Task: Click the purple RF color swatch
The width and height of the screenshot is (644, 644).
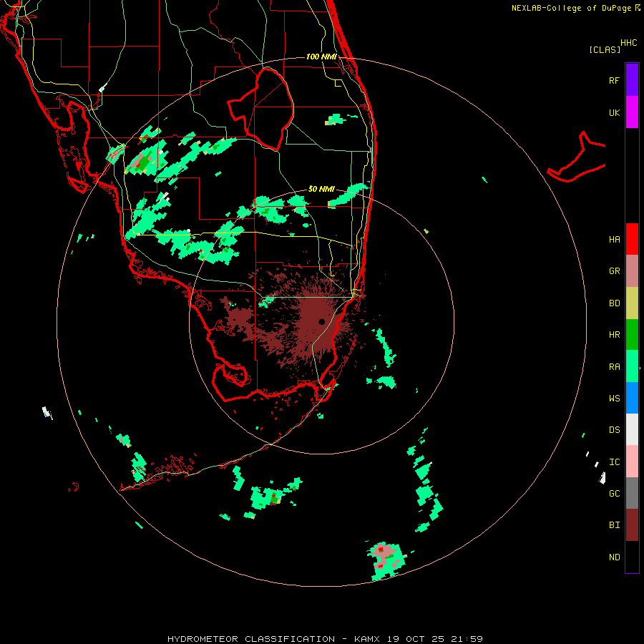Action: [x=632, y=80]
